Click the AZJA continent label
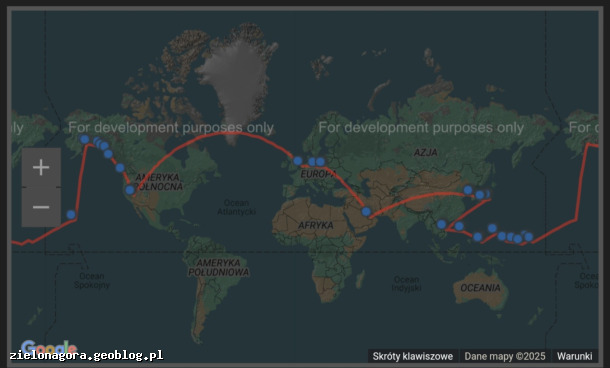The image size is (610, 368). [x=425, y=152]
